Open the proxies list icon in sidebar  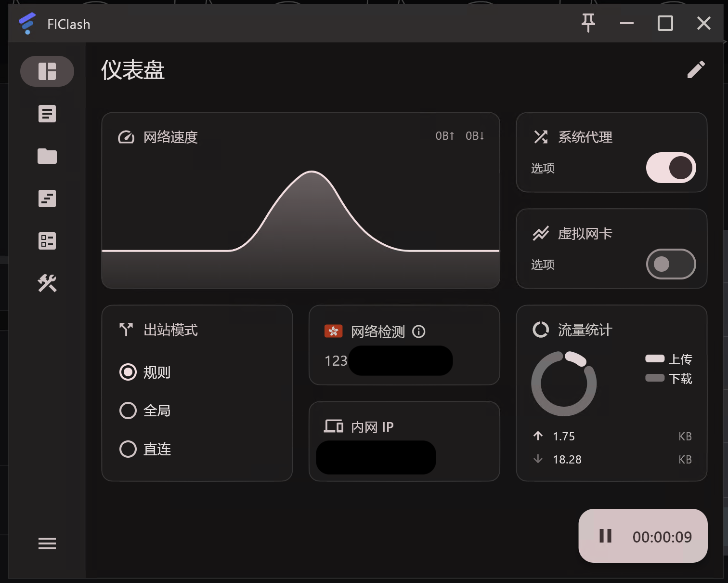[47, 114]
